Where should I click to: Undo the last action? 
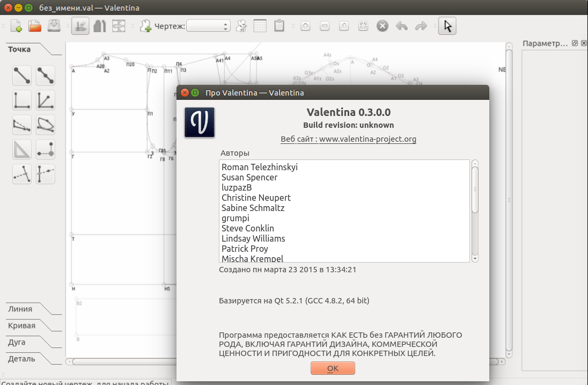[402, 26]
